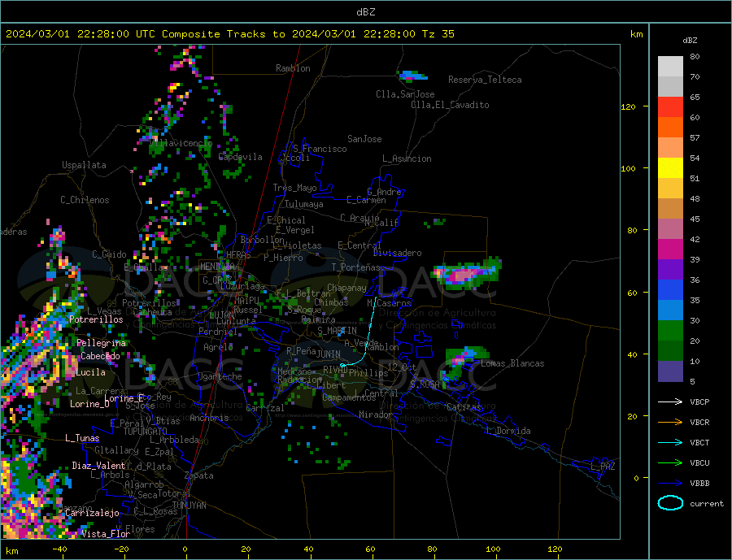732x560 pixels.
Task: Click the 'Carrizalejo' place label
Action: coord(92,514)
